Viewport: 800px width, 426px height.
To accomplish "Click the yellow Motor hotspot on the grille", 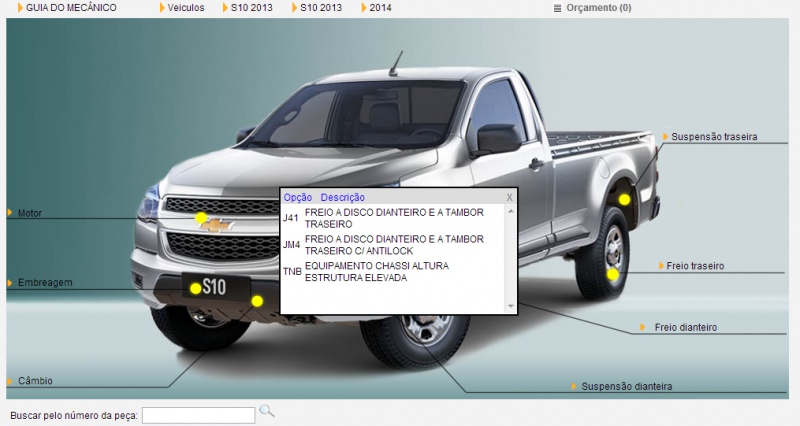I will click(201, 218).
